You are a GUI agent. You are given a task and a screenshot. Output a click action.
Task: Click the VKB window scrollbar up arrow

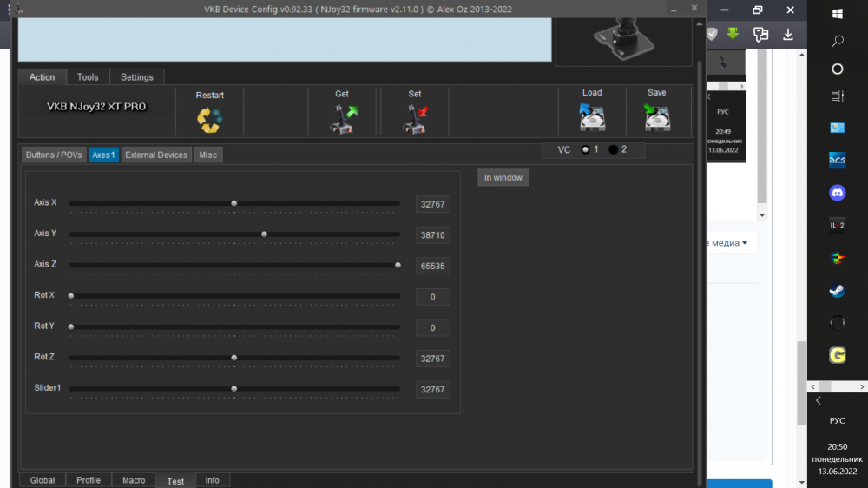(699, 23)
